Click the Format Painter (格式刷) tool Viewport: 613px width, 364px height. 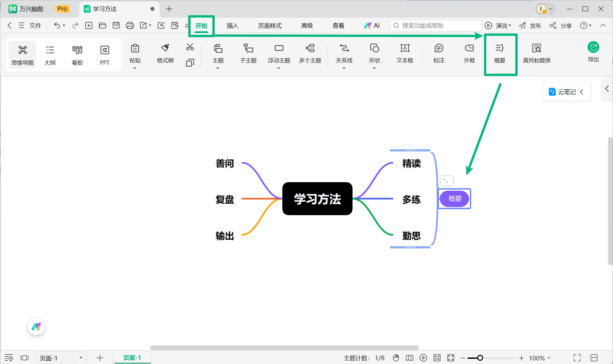tap(165, 54)
